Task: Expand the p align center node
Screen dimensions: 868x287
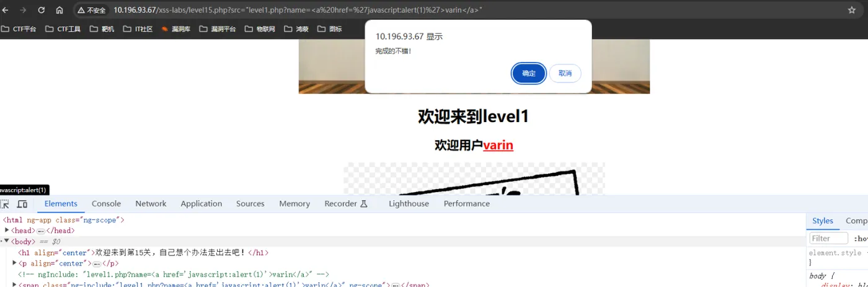Action: click(15, 263)
